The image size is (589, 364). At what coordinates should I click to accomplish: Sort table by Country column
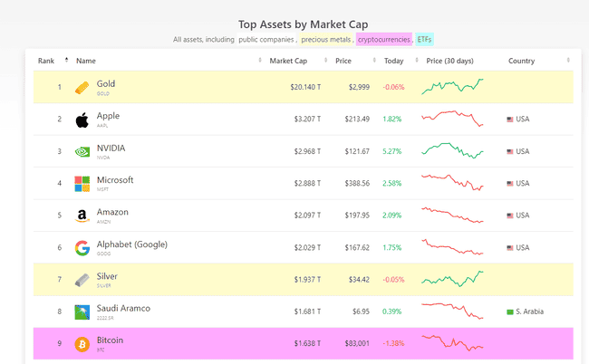(521, 61)
